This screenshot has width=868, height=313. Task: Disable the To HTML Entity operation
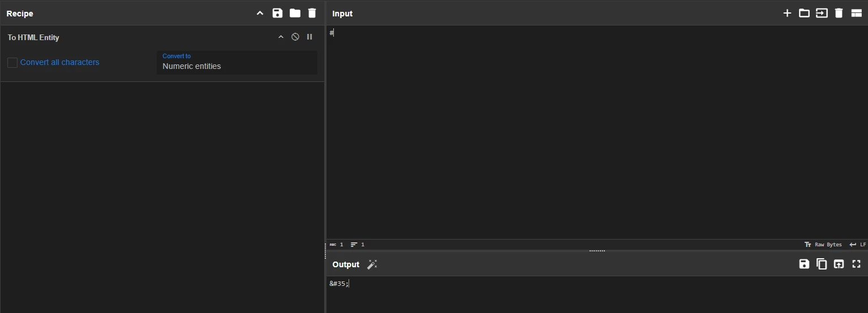[295, 37]
